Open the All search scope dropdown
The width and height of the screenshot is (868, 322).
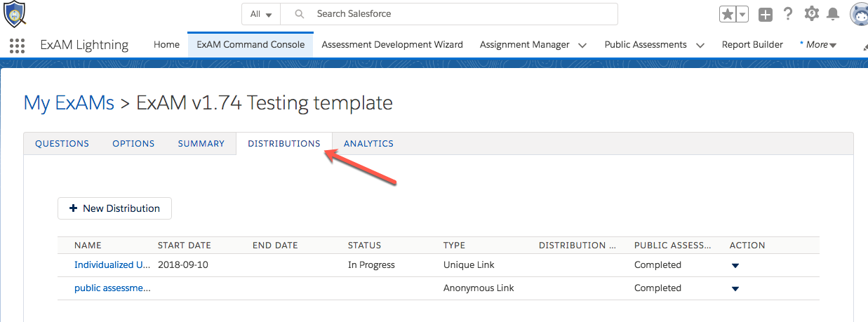pyautogui.click(x=261, y=14)
